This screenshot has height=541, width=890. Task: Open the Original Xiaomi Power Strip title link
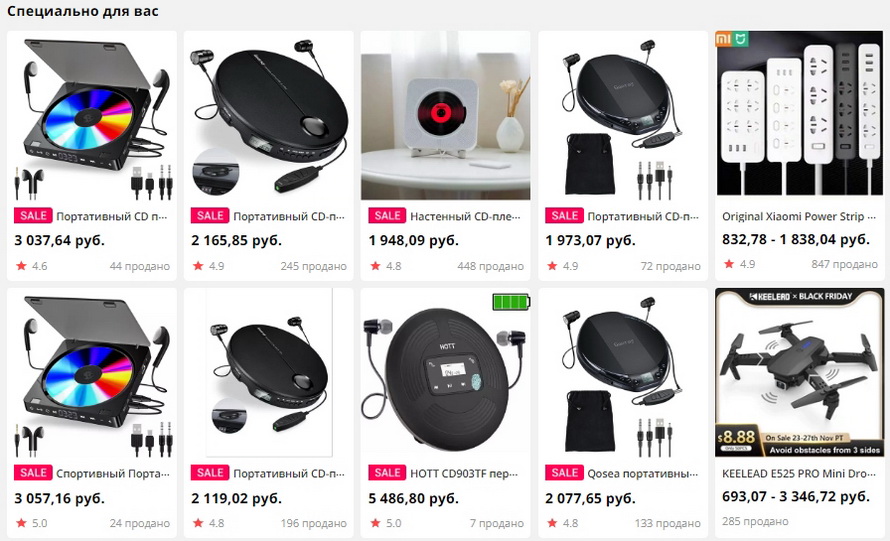(799, 216)
